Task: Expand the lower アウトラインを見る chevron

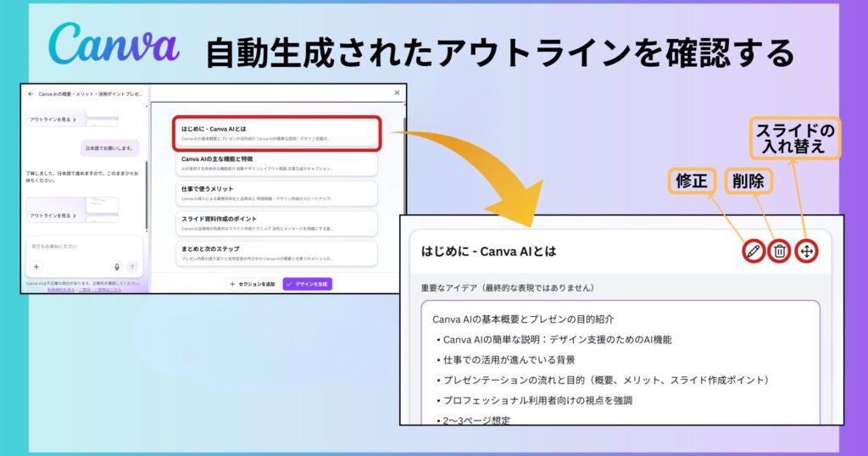Action: pyautogui.click(x=75, y=216)
